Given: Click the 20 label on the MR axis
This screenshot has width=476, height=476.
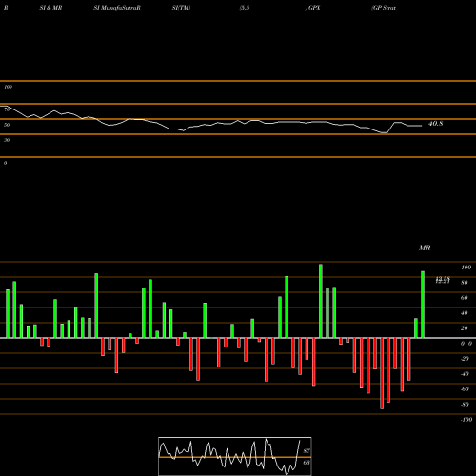Looking at the screenshot, I should [465, 328].
